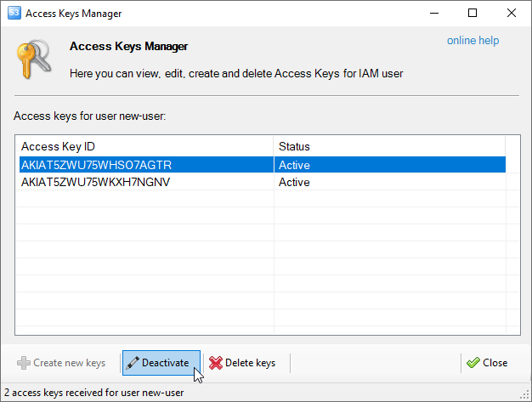Click the Deactivate button
This screenshot has width=532, height=402.
click(x=161, y=363)
